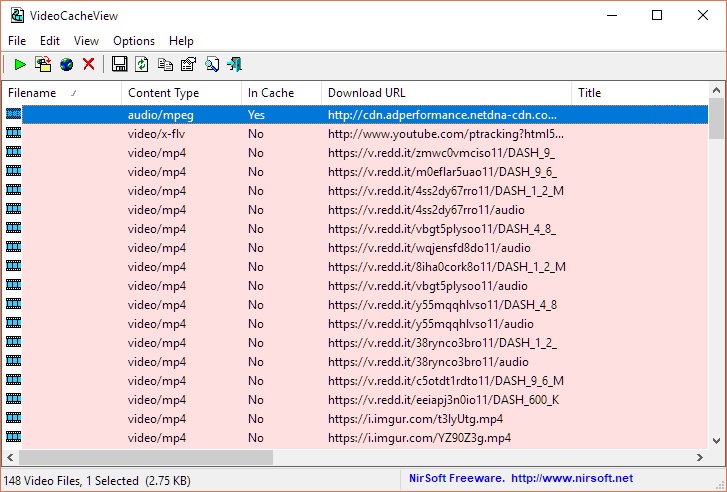Play the selected file with the green arrow
This screenshot has width=727, height=492.
pos(20,64)
